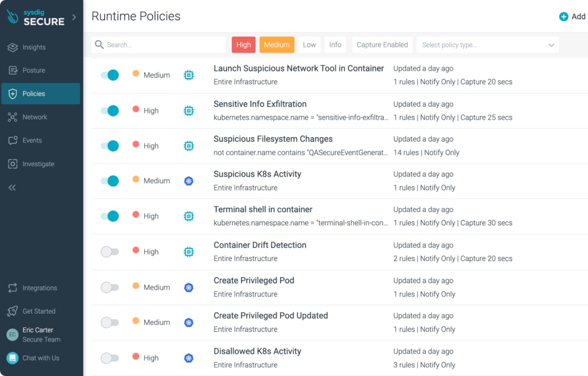Toggle the High severity filter

click(244, 45)
